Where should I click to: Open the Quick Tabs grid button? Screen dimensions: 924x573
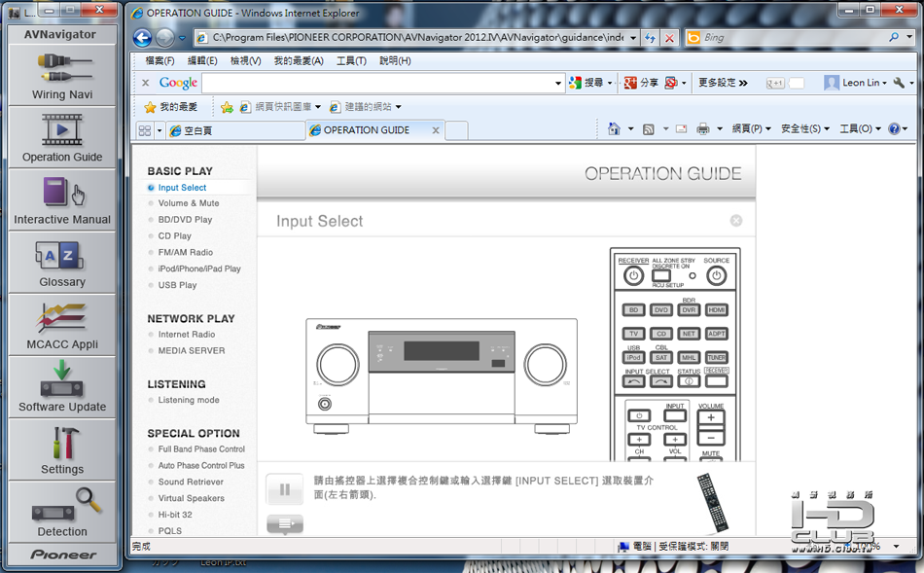tap(144, 130)
